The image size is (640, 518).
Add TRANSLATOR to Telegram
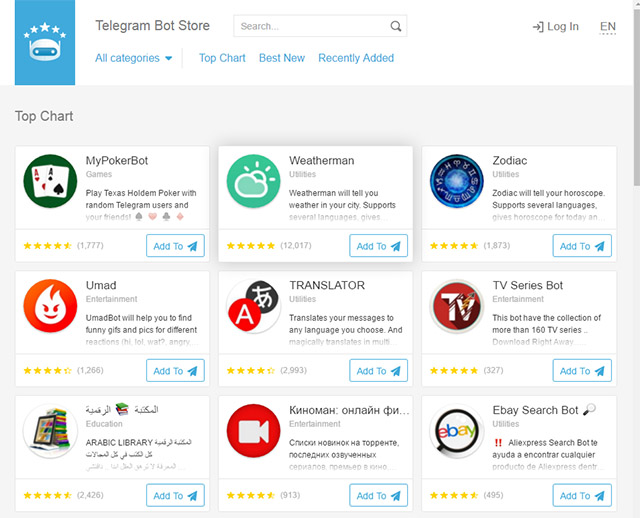(x=378, y=371)
